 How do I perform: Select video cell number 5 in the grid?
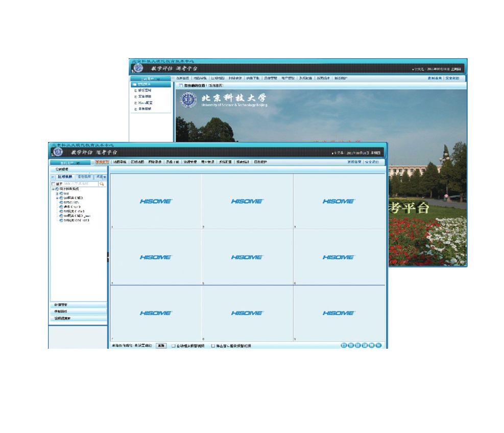[247, 257]
